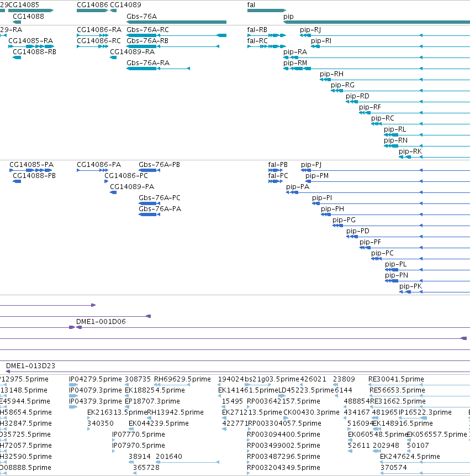The width and height of the screenshot is (470, 476).
Task: Select protein pip-PG
Action: click(401, 226)
